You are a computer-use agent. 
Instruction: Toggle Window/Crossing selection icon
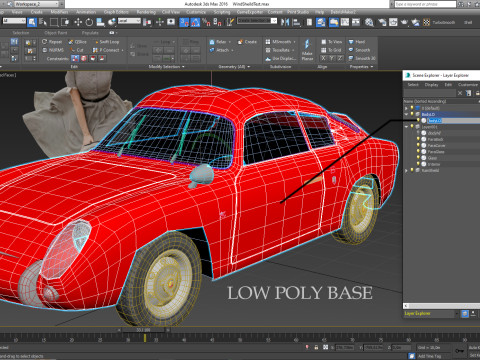point(66,22)
